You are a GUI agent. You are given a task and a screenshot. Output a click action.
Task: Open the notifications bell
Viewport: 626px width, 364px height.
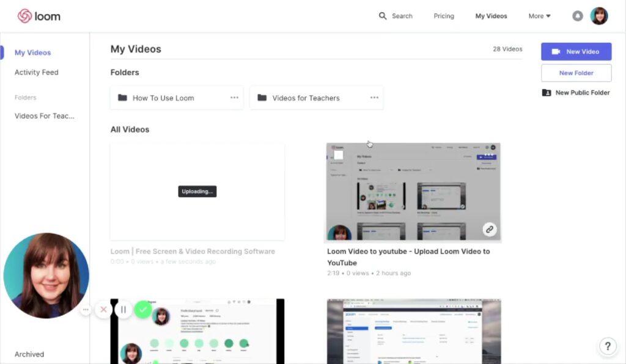pos(577,16)
